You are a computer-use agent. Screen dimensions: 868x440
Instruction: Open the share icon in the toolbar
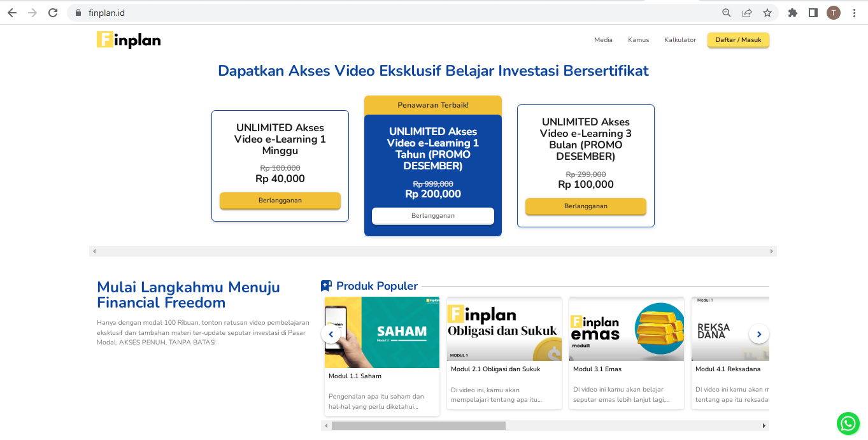(746, 12)
